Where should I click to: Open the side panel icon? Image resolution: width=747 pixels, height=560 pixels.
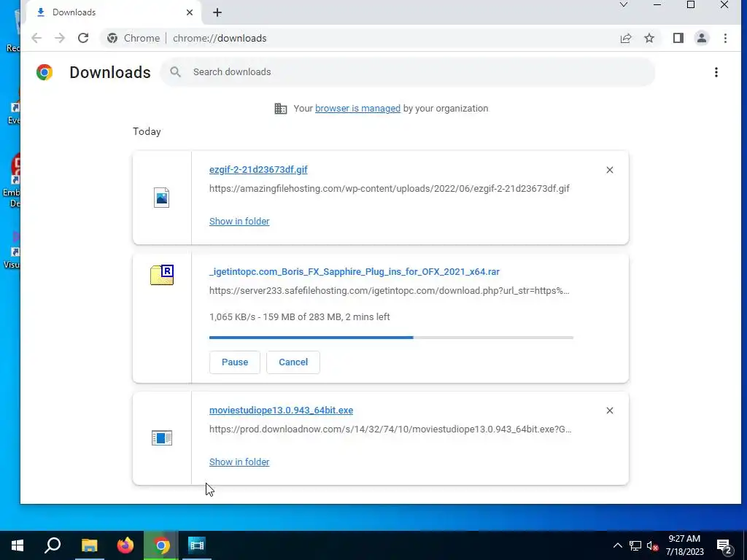pos(678,38)
